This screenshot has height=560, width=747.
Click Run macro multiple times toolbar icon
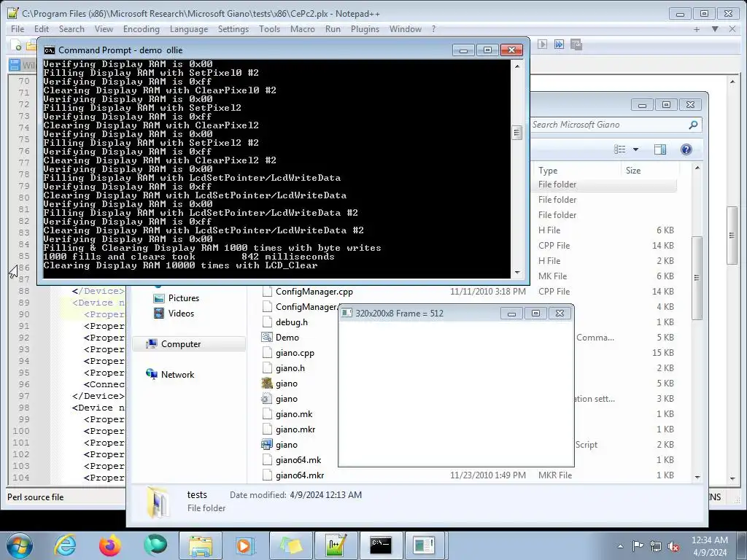(559, 44)
